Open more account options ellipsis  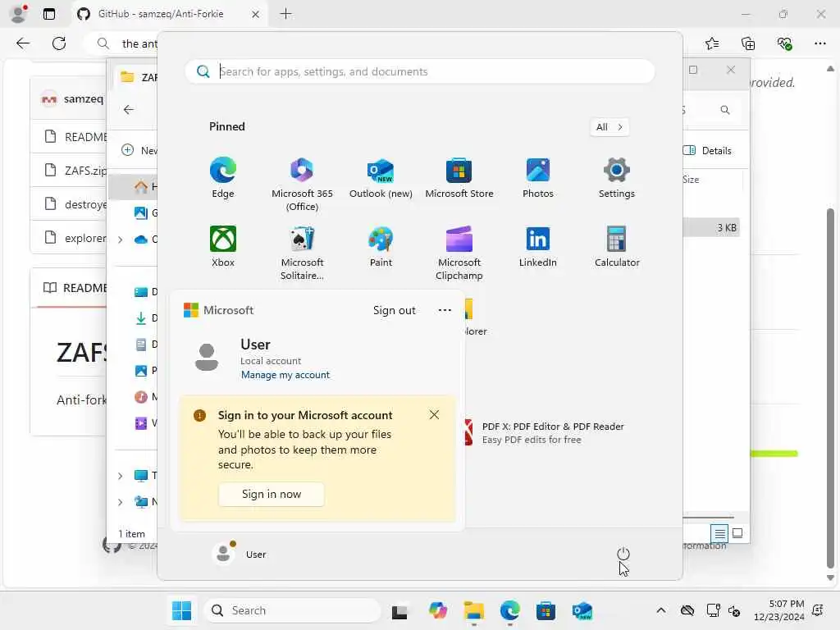(x=445, y=310)
